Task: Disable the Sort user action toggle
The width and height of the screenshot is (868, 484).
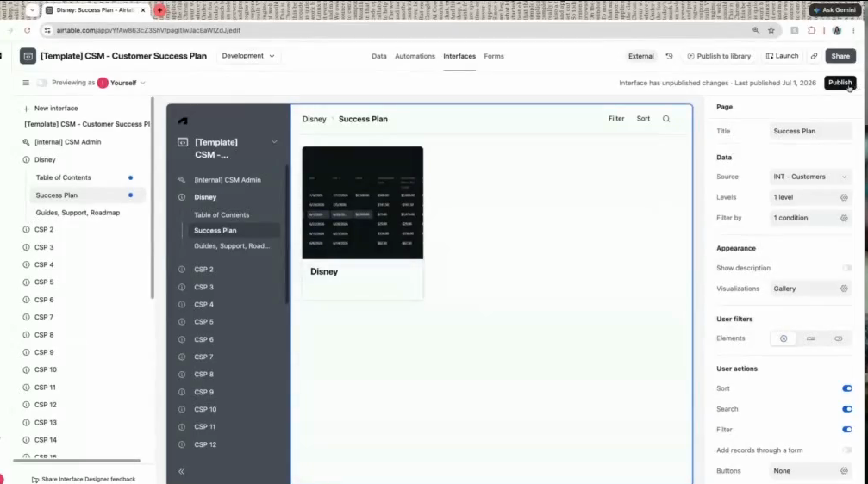Action: coord(847,388)
